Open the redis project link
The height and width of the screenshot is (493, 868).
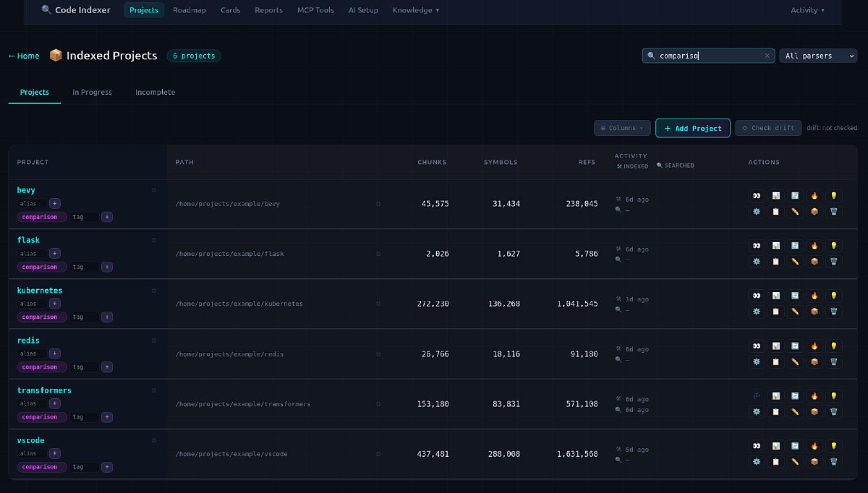click(x=28, y=340)
